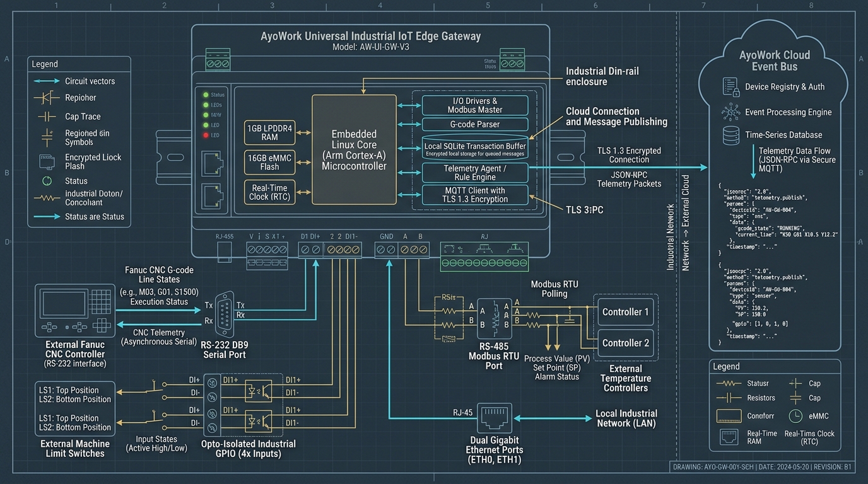
Task: Click the RS-232 DB9 Serial Port label
Action: click(225, 350)
